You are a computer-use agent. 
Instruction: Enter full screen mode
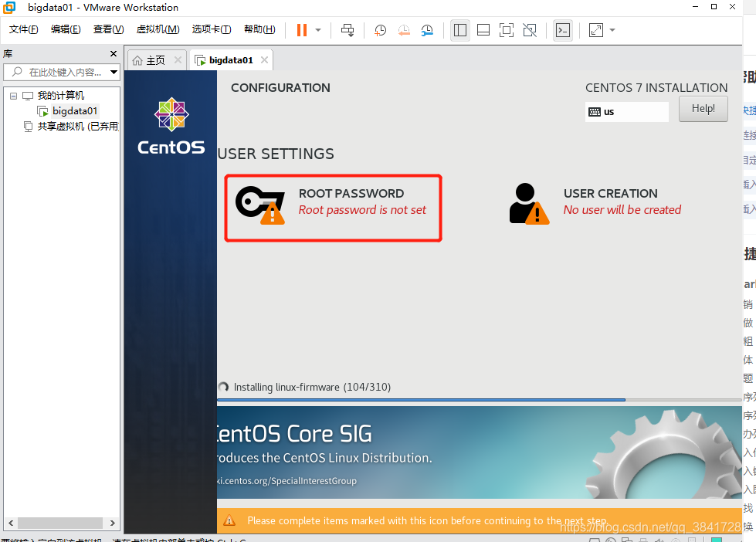(x=507, y=30)
